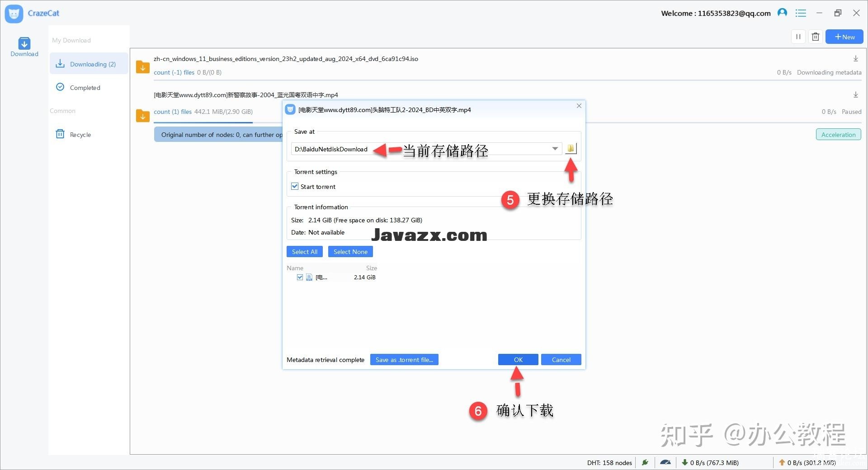Pause all downloads with pause icon
Viewport: 868px width, 470px height.
[798, 37]
